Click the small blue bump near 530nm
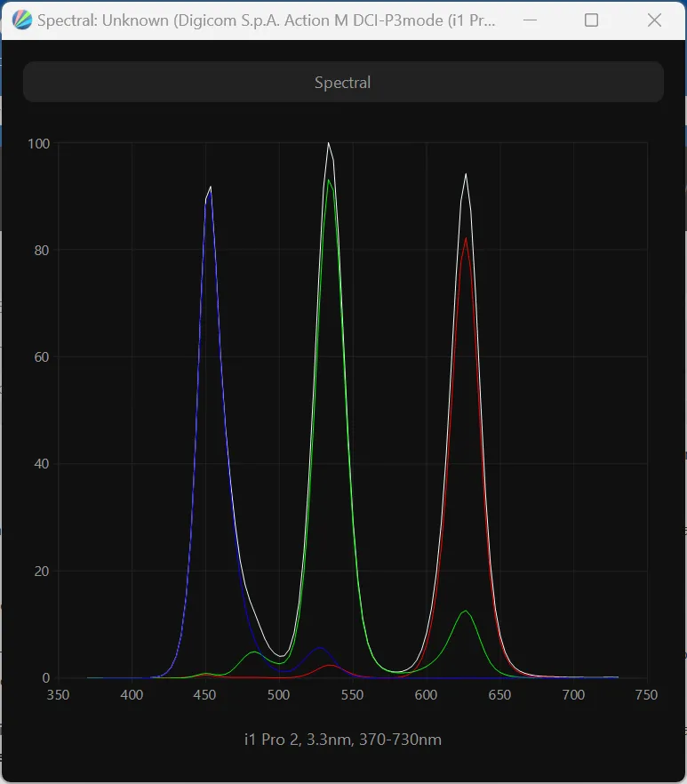 [x=320, y=648]
